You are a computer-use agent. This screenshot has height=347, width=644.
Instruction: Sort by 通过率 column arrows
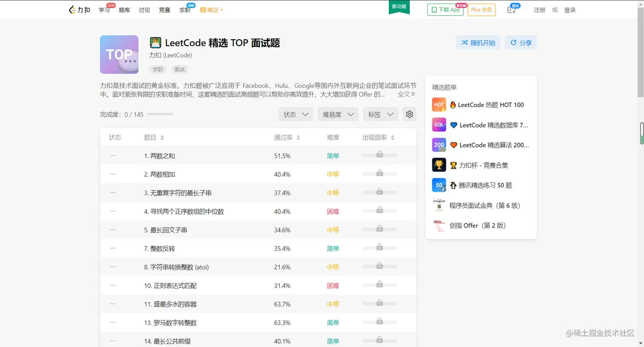[298, 138]
